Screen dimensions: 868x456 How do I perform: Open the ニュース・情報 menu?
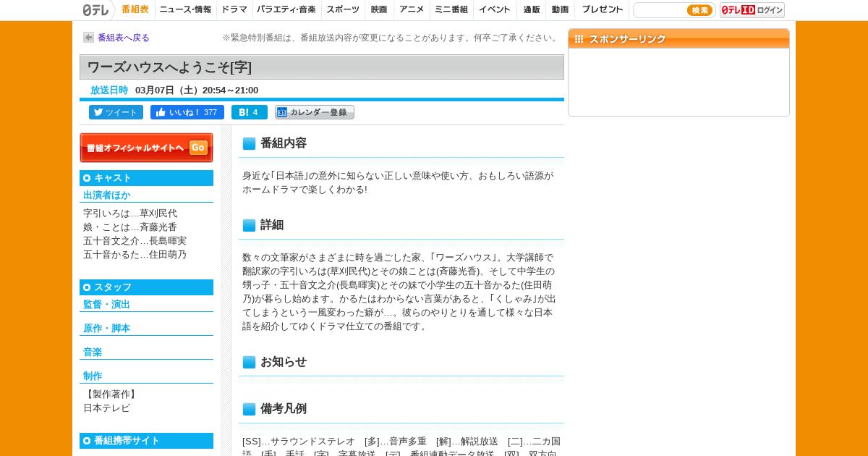(186, 9)
